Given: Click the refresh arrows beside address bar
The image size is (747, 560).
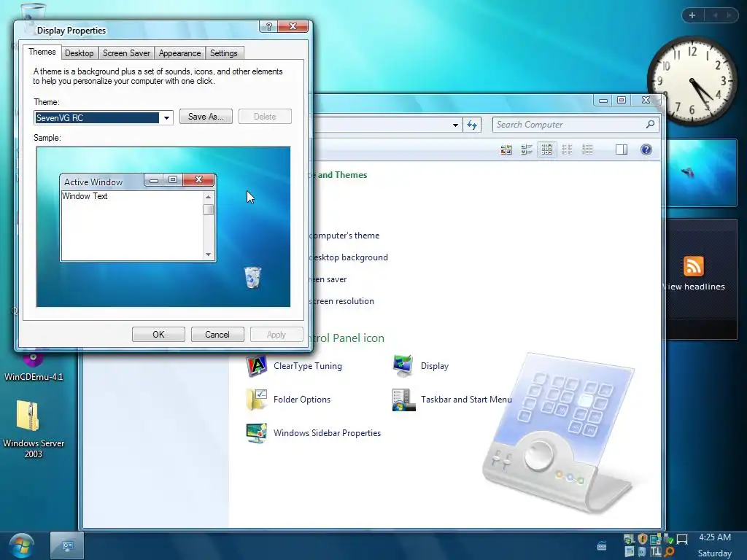Looking at the screenshot, I should click(x=472, y=125).
